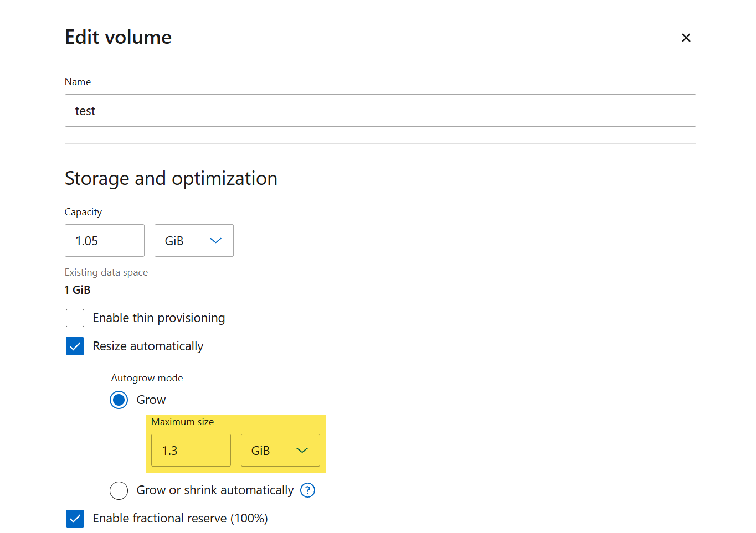Close the Edit volume dialog

(686, 38)
